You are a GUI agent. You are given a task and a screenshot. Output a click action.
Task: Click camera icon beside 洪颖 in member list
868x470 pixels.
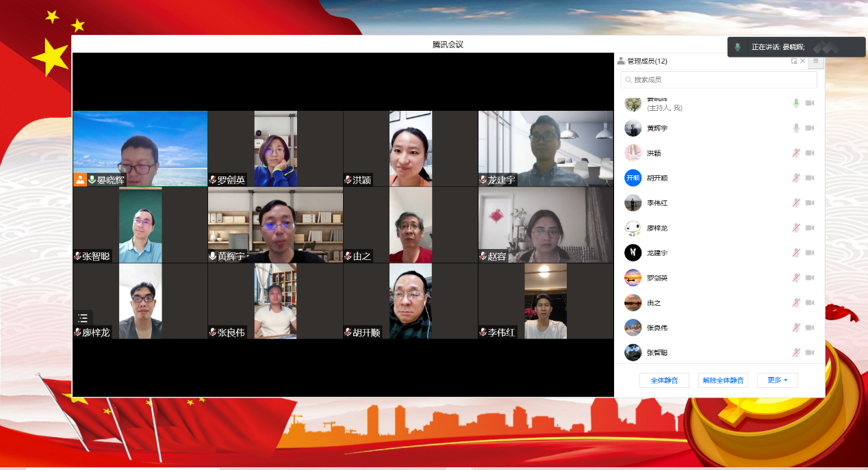[x=810, y=153]
